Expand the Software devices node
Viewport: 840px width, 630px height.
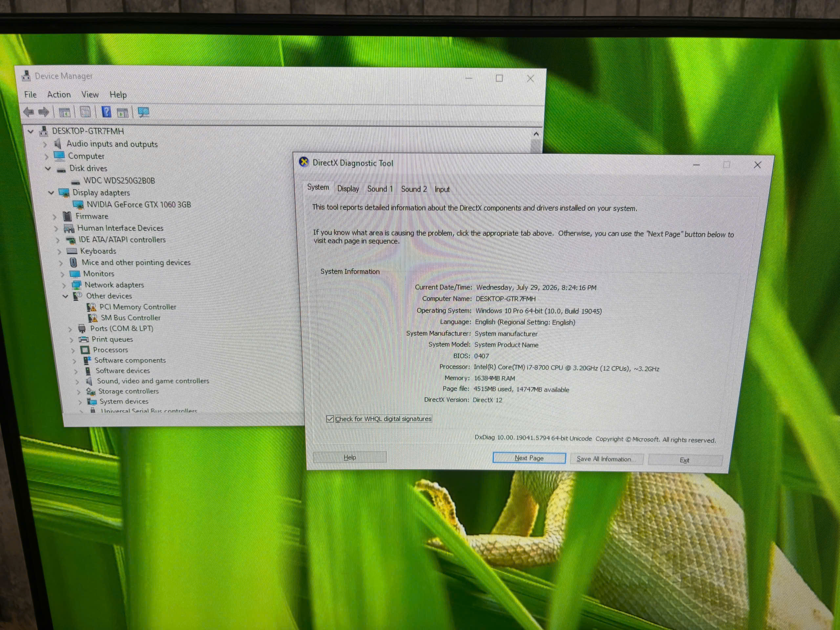pyautogui.click(x=76, y=371)
